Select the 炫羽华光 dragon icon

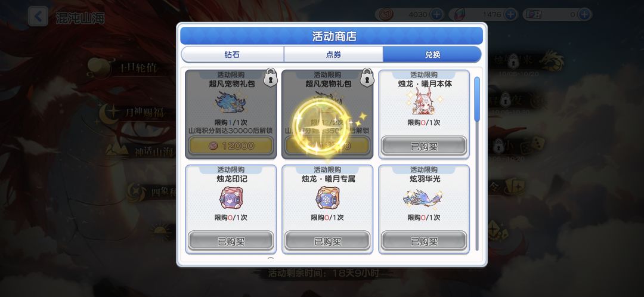423,198
